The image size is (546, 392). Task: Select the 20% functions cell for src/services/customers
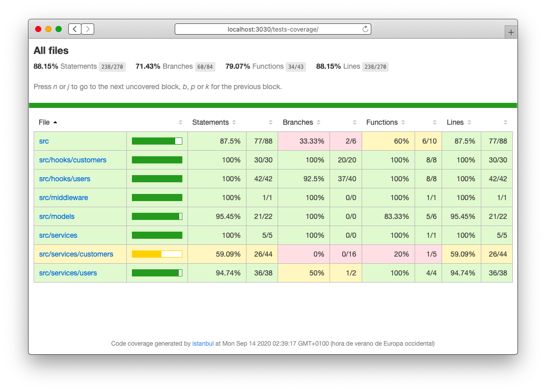point(388,254)
